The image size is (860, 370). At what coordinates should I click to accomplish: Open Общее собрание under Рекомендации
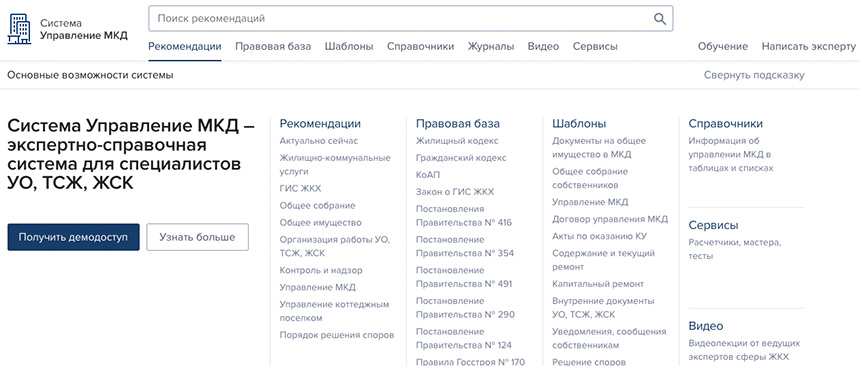click(x=318, y=206)
